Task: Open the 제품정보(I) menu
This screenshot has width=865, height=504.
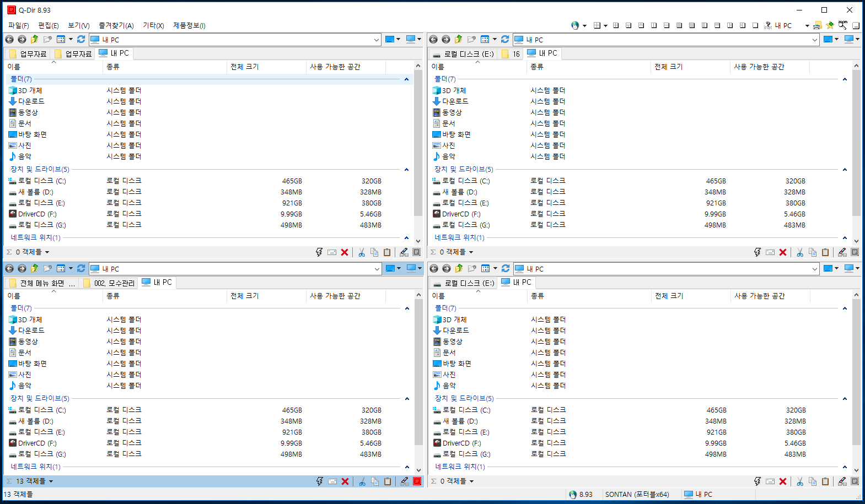Action: (x=189, y=25)
